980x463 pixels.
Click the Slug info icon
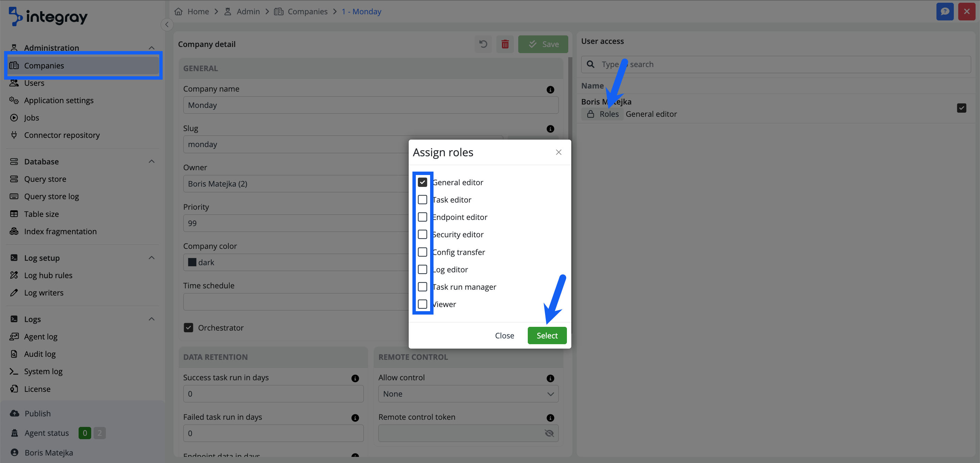pyautogui.click(x=550, y=129)
